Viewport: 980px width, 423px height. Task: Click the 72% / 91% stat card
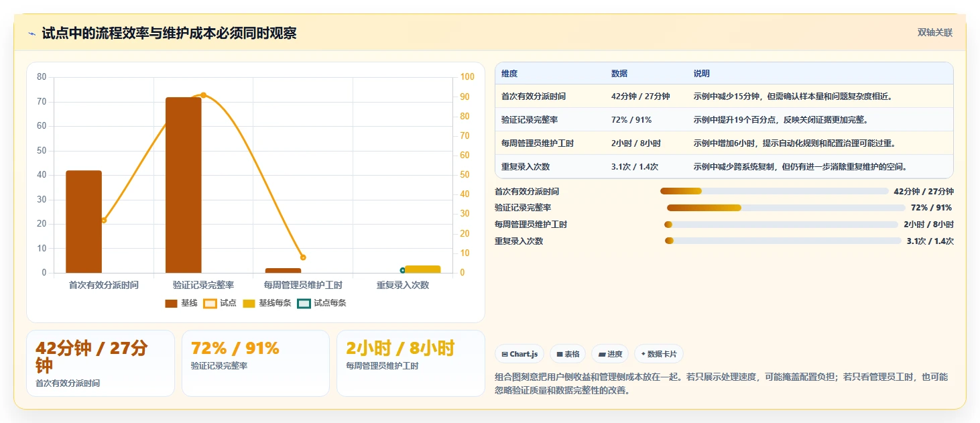(255, 363)
